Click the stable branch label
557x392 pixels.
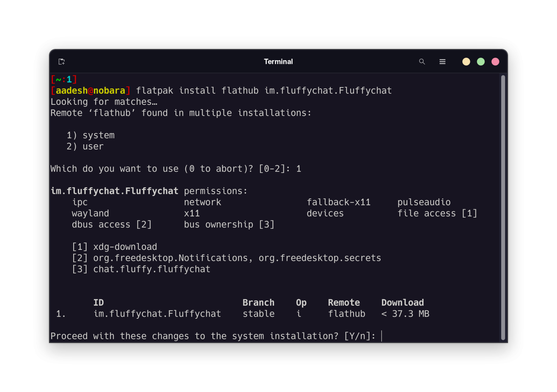(x=258, y=314)
